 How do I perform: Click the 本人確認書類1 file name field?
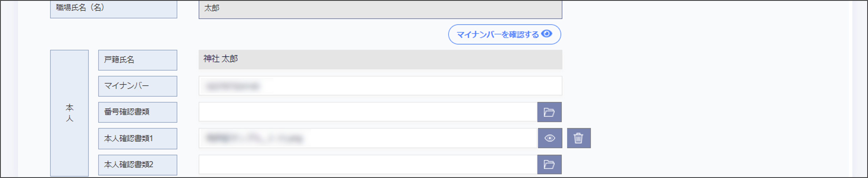tap(367, 138)
